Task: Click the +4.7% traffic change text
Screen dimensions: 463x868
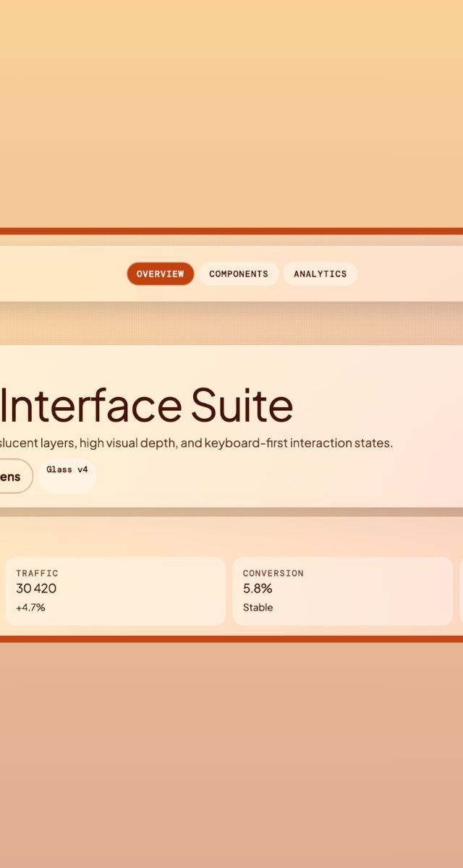Action: click(x=30, y=608)
